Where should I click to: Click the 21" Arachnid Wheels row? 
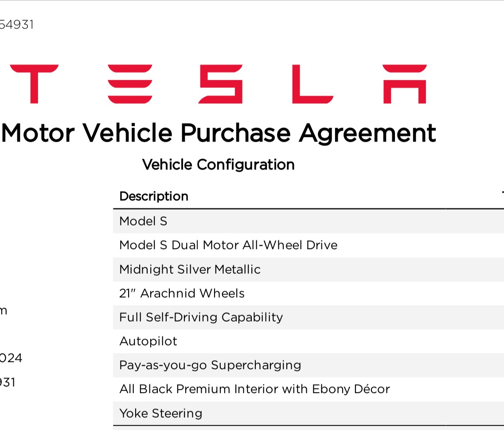point(182,293)
